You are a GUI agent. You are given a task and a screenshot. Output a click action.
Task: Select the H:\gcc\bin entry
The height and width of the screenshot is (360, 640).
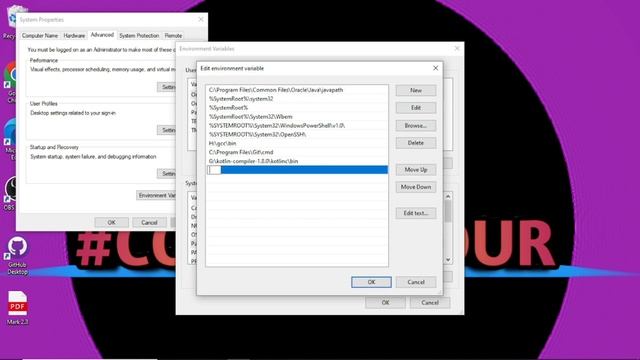pyautogui.click(x=297, y=143)
